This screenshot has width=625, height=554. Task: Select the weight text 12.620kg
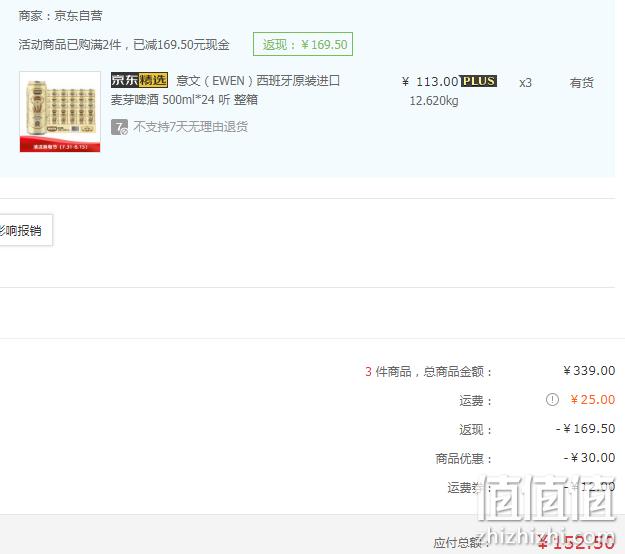point(434,100)
